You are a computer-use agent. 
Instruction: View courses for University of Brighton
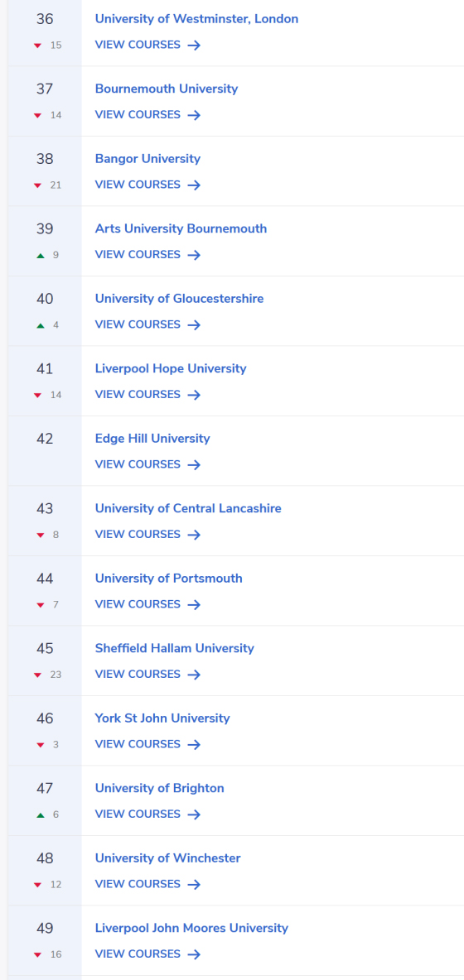(x=147, y=814)
